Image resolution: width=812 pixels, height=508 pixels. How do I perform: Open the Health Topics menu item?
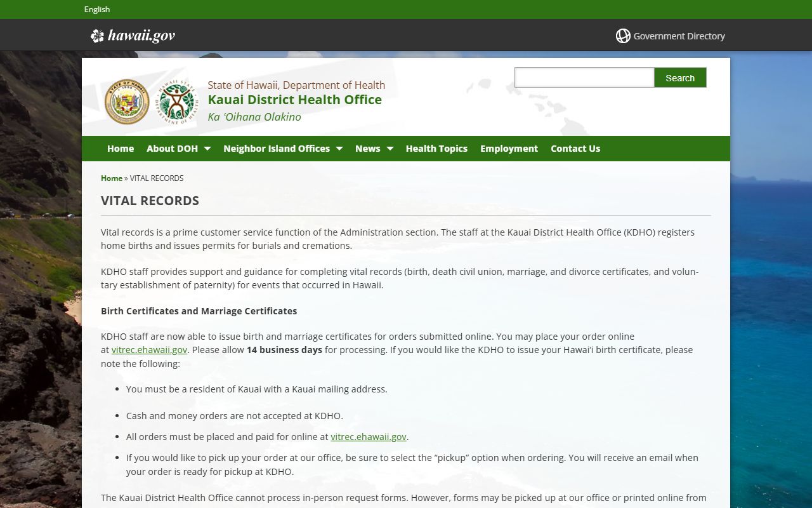(x=436, y=149)
